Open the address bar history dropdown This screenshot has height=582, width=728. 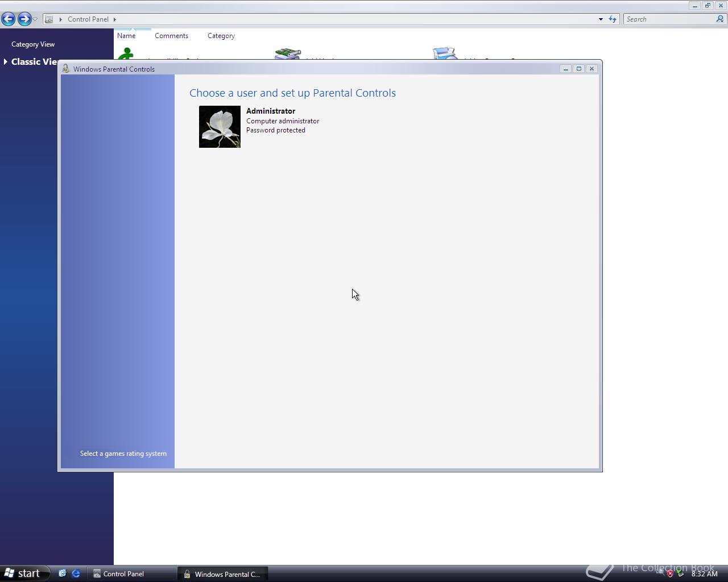pyautogui.click(x=601, y=19)
